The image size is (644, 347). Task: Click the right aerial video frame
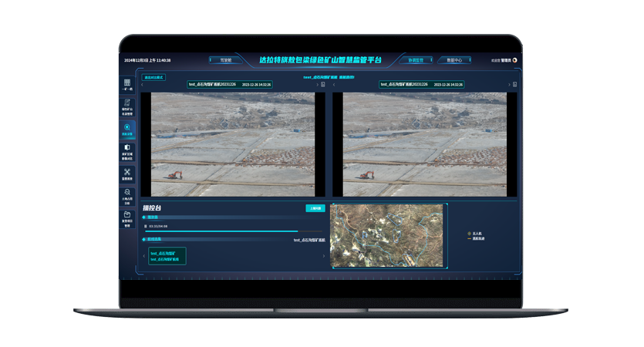coord(425,144)
